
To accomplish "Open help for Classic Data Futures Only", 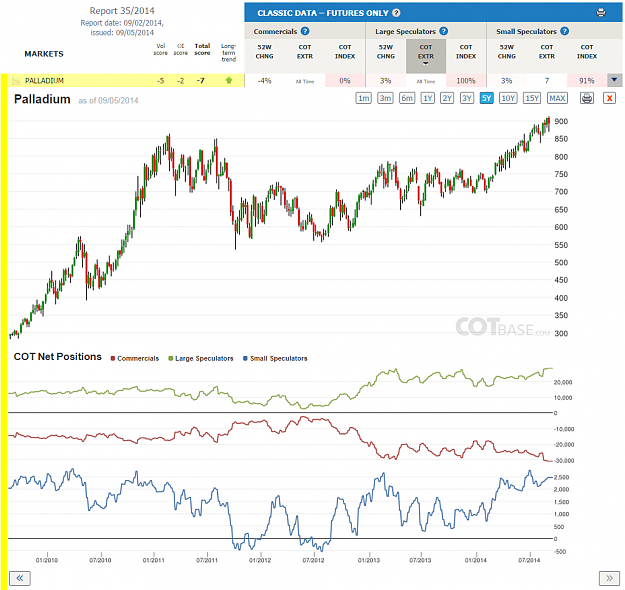I will pyautogui.click(x=396, y=13).
